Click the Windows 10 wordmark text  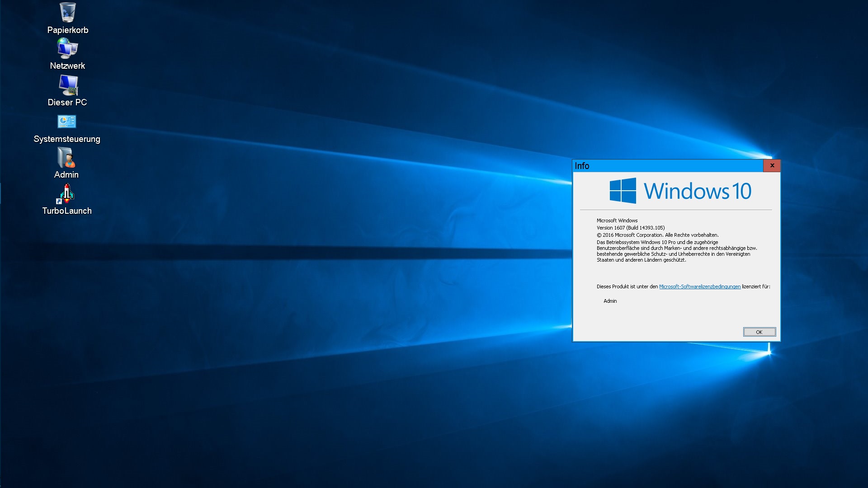pyautogui.click(x=698, y=191)
